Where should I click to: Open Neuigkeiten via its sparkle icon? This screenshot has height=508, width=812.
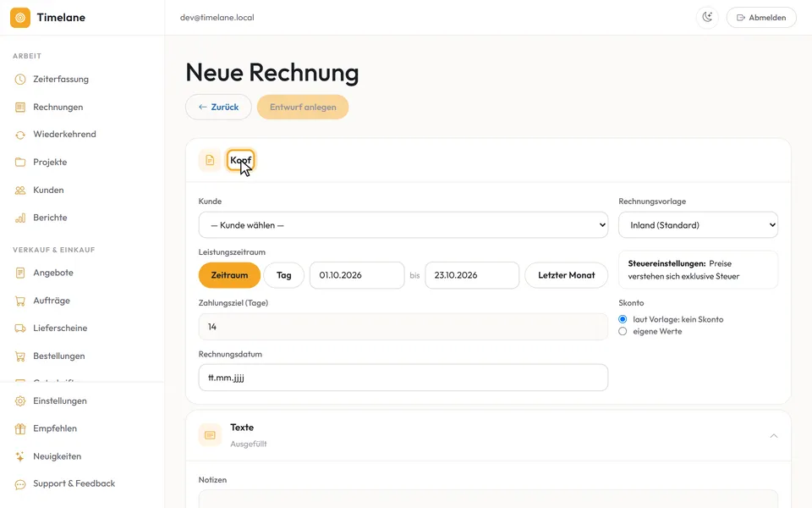click(20, 456)
